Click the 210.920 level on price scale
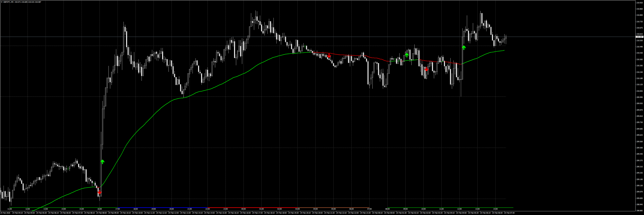644x215 pixels. [x=639, y=3]
